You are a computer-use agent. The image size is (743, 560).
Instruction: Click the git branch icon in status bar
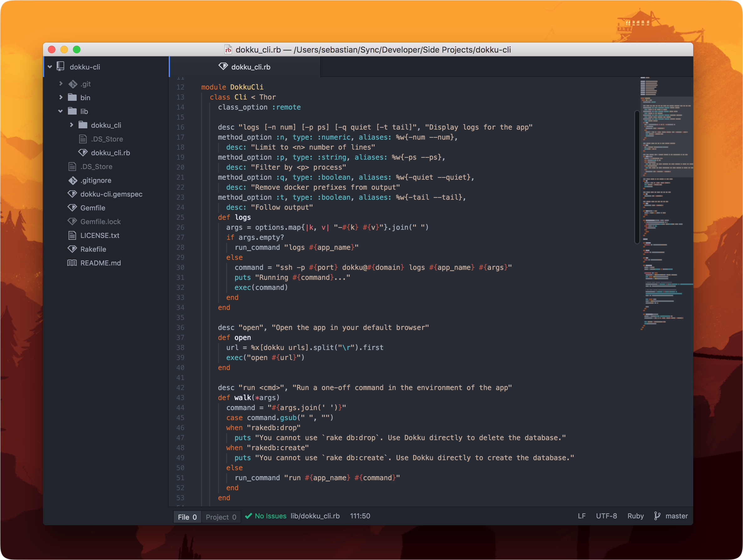(657, 516)
